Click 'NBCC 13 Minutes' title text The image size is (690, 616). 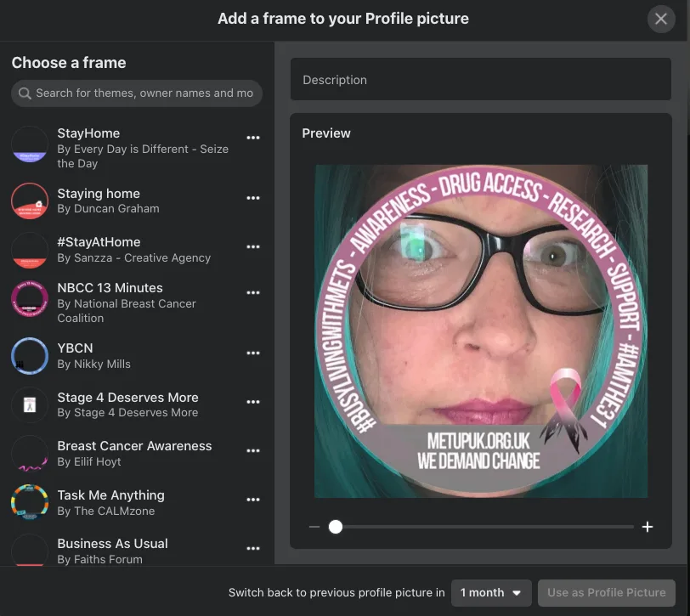(110, 288)
